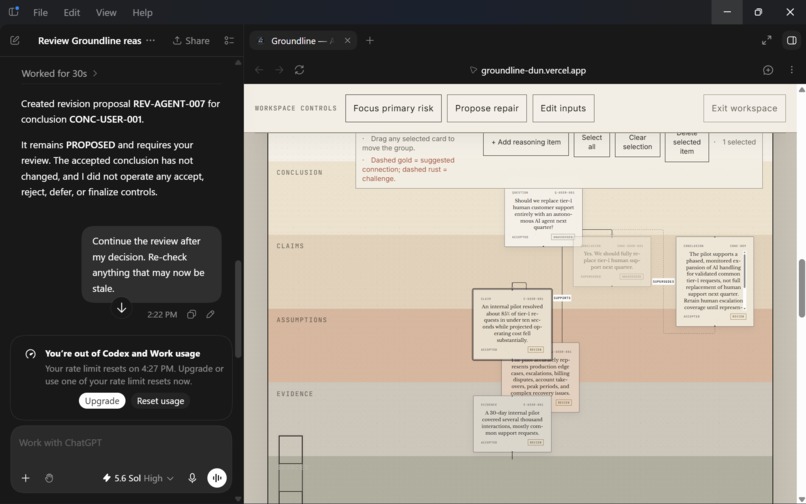This screenshot has height=504, width=806.
Task: Click the Edit inputs button
Action: (563, 109)
